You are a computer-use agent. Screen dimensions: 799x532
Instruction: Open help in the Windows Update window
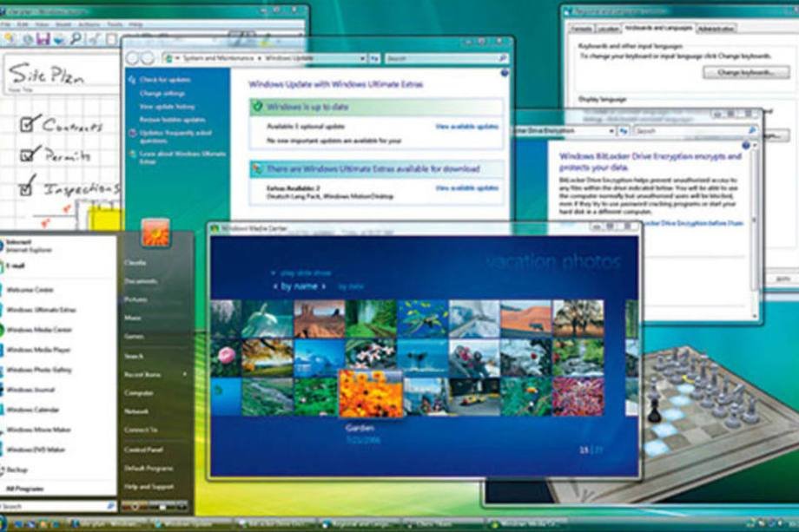pos(505,73)
